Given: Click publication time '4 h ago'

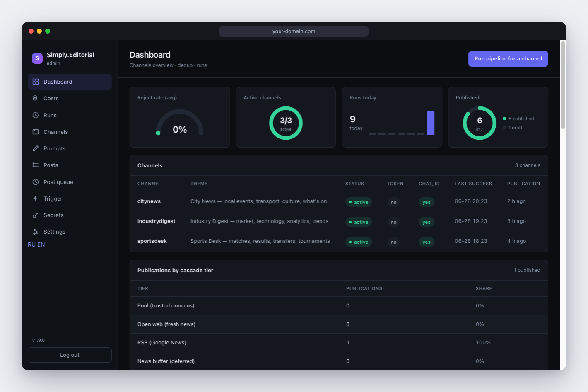Looking at the screenshot, I should tap(516, 241).
